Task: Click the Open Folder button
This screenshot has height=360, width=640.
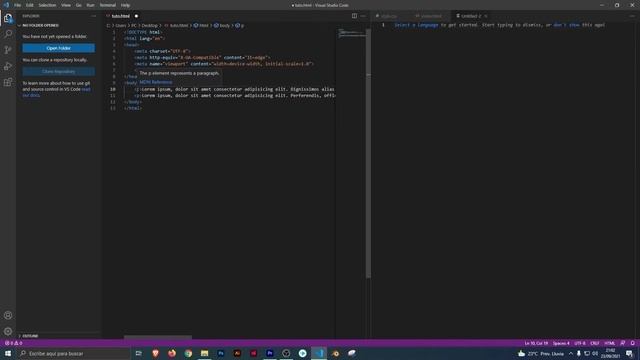Action: [58, 48]
